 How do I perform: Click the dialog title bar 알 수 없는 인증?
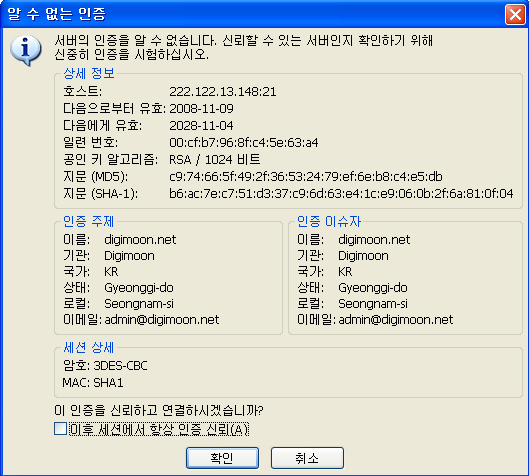(57, 14)
